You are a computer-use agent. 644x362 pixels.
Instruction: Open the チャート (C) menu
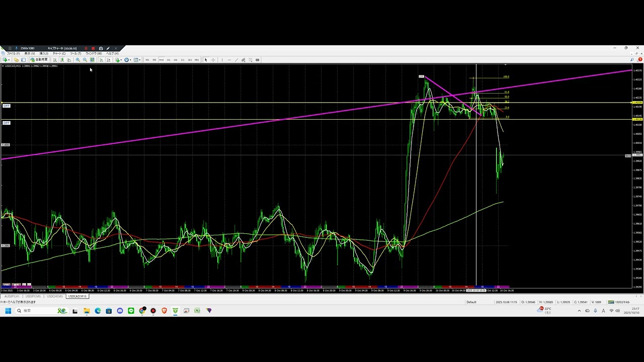tap(59, 53)
